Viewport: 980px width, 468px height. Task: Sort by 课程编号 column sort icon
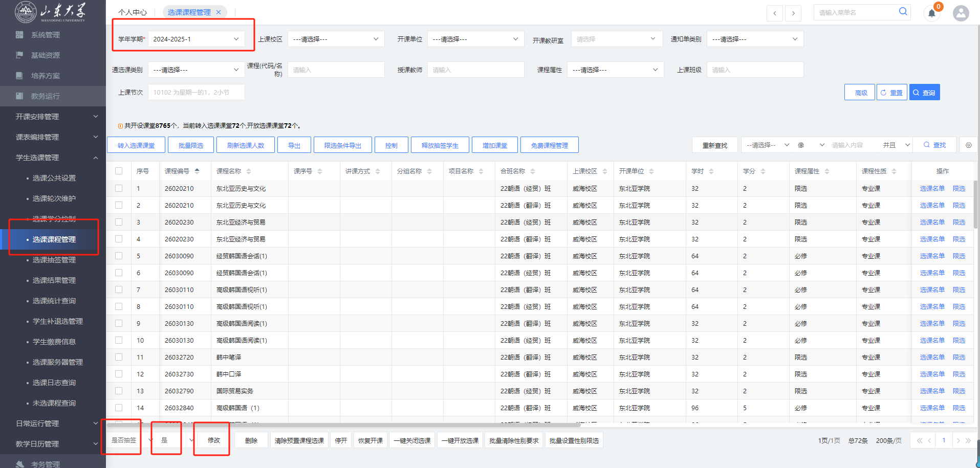coord(197,171)
